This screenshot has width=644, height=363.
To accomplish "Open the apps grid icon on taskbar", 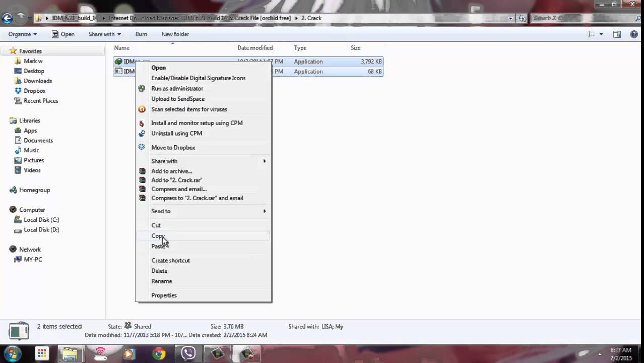I will pyautogui.click(x=42, y=353).
